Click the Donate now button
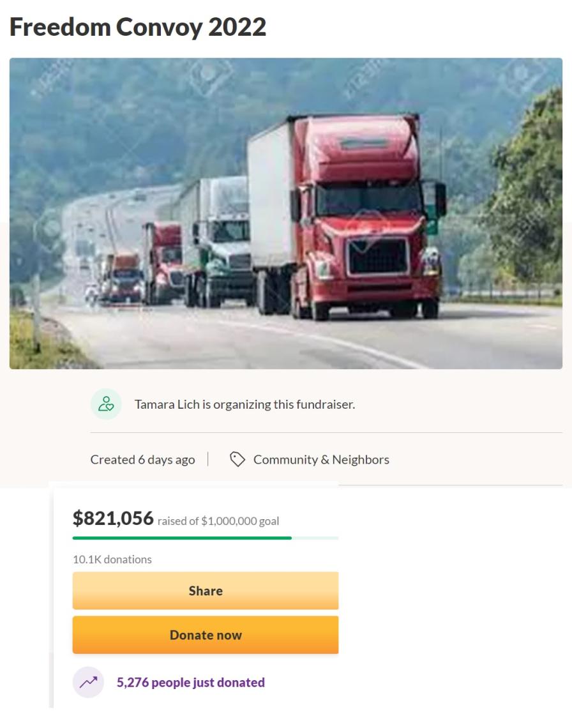Viewport: 572px width, 728px height. click(205, 635)
